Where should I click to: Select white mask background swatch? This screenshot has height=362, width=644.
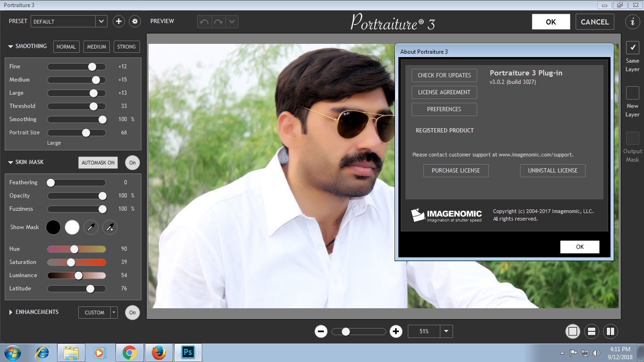click(72, 227)
